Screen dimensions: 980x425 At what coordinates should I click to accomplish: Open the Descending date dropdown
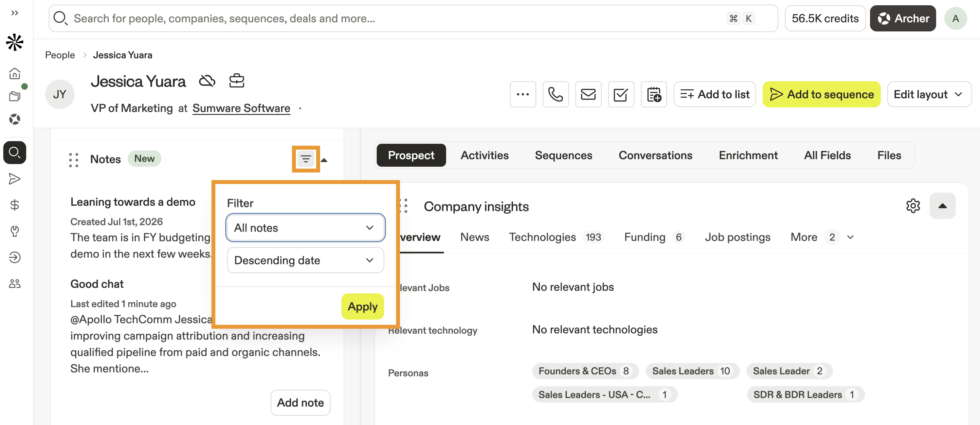click(x=305, y=260)
